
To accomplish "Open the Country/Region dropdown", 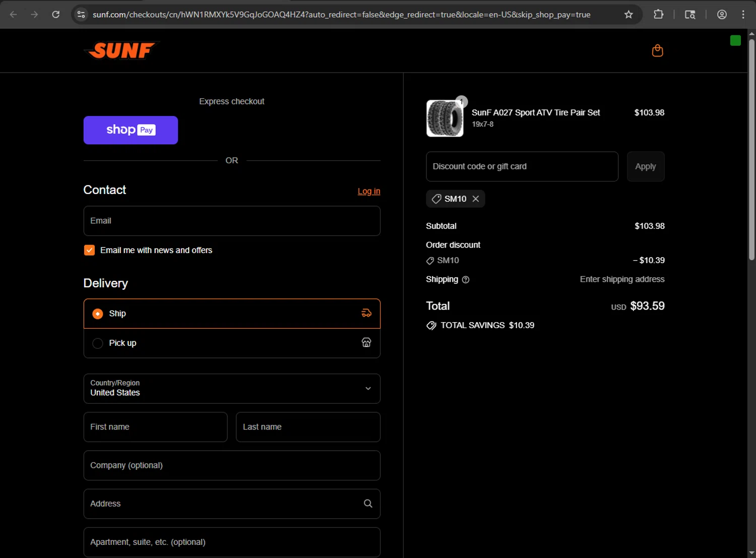I will (232, 389).
